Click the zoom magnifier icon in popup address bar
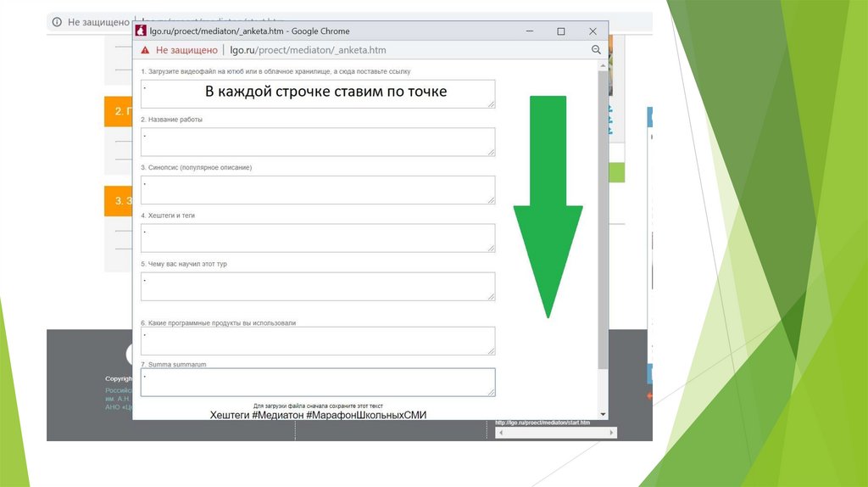 click(596, 50)
